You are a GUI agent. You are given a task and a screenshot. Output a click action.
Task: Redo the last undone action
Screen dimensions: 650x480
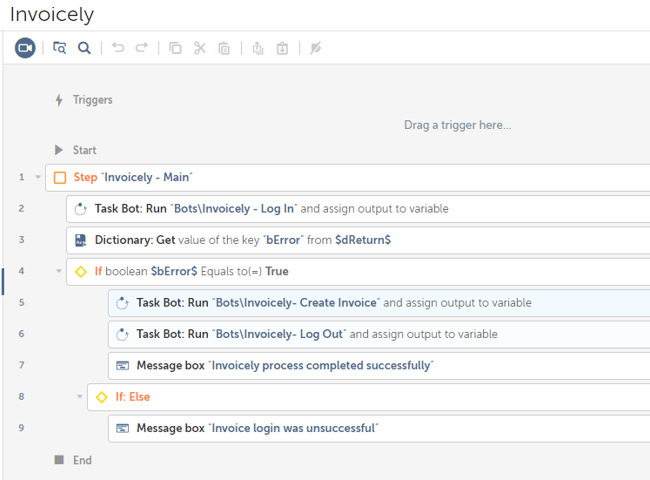coord(142,48)
